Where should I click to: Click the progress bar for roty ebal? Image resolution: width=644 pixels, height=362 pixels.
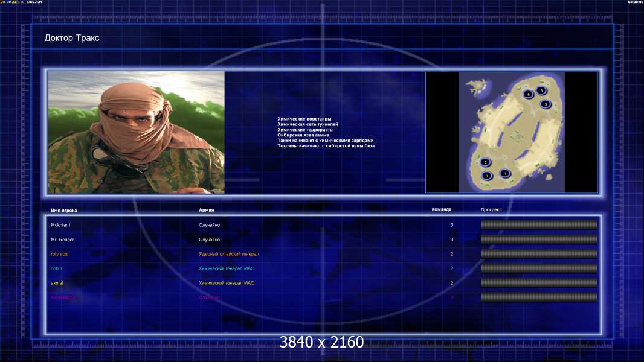[x=539, y=254]
